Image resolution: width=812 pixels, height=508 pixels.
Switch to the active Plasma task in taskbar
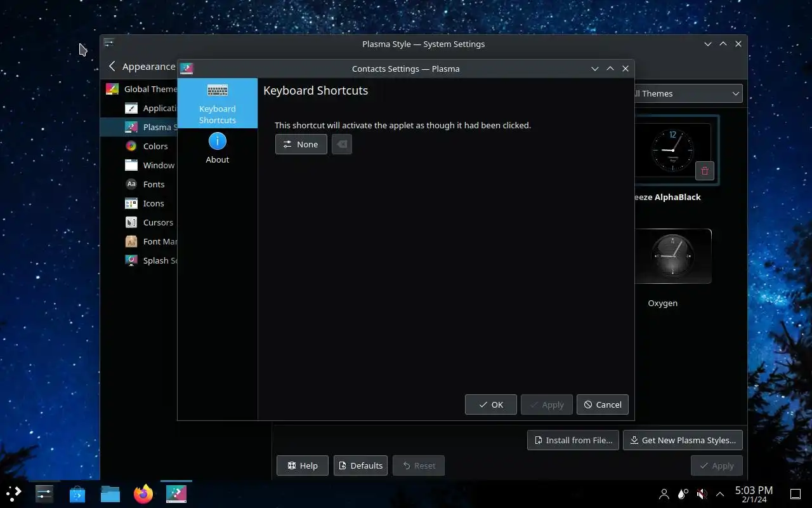(176, 493)
